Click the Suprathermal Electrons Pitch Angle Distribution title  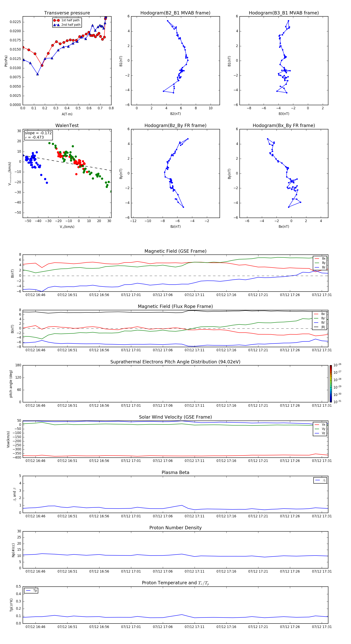[x=175, y=362]
